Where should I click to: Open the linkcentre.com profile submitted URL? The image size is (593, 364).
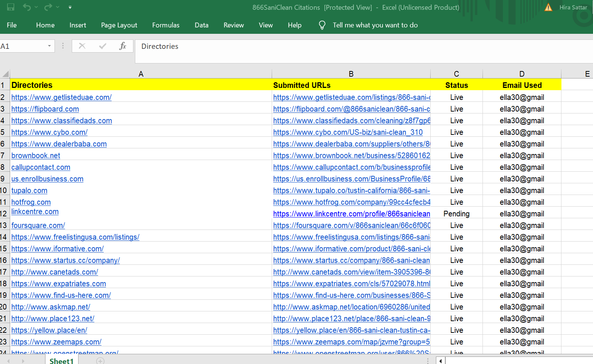coord(351,214)
